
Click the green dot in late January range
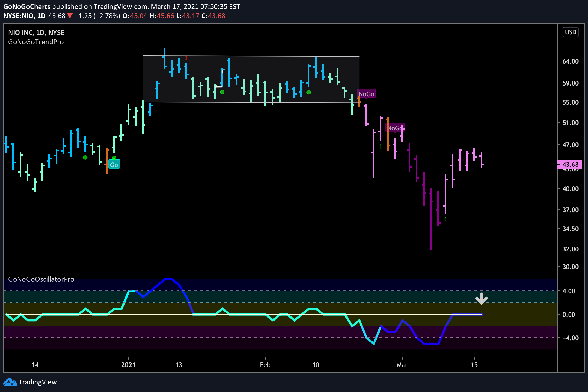coord(222,92)
